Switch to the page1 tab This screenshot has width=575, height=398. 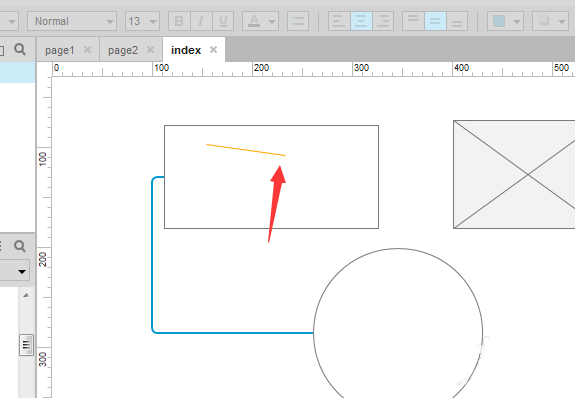click(x=60, y=50)
